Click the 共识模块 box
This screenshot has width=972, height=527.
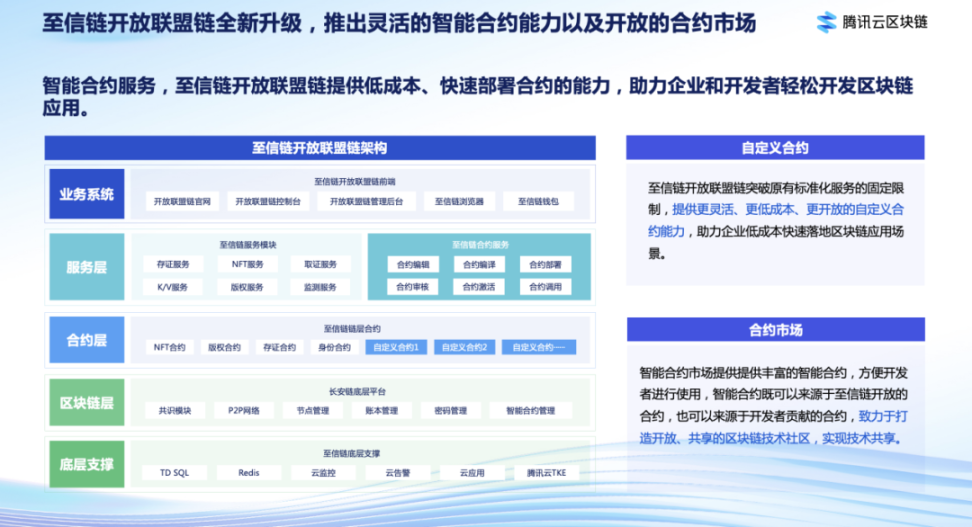coord(174,411)
